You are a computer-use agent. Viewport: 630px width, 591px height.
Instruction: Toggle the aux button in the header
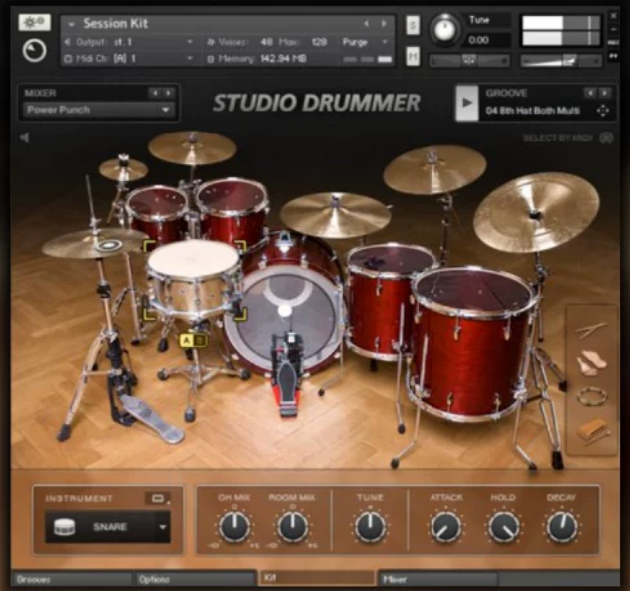(x=613, y=43)
